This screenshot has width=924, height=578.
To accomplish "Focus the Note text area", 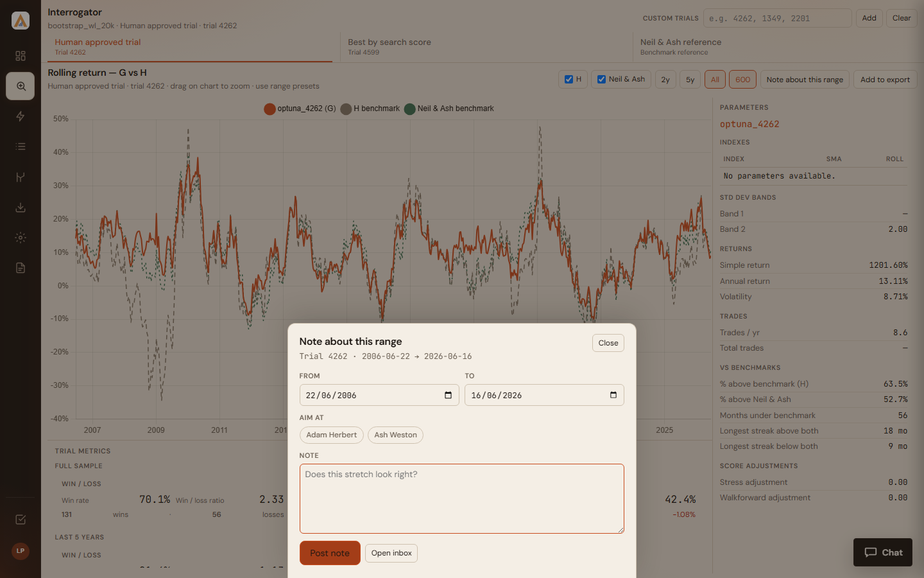I will pyautogui.click(x=462, y=498).
